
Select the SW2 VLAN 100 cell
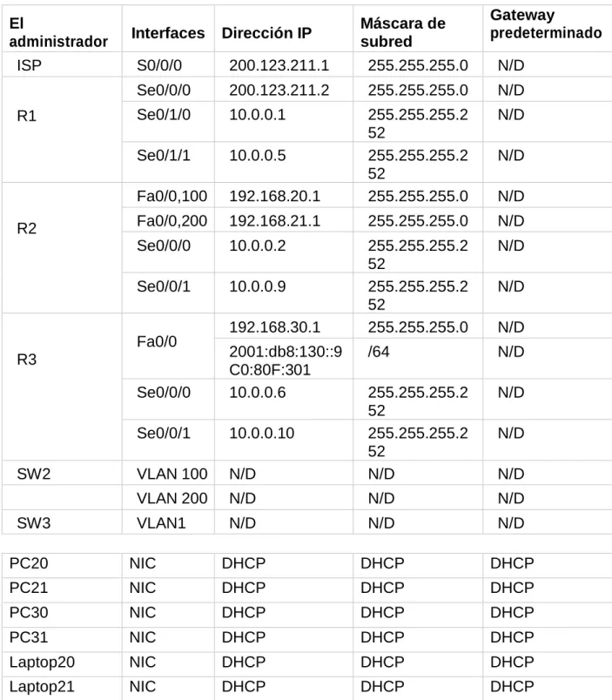coord(168,474)
